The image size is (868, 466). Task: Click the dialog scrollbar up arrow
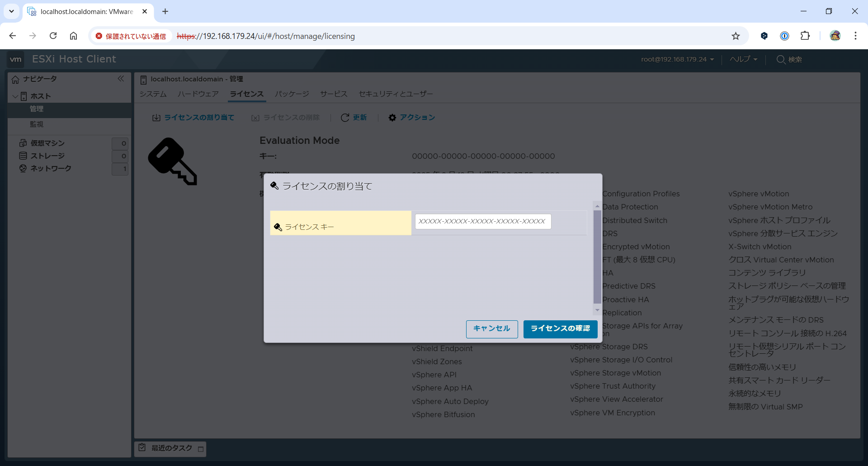click(597, 206)
